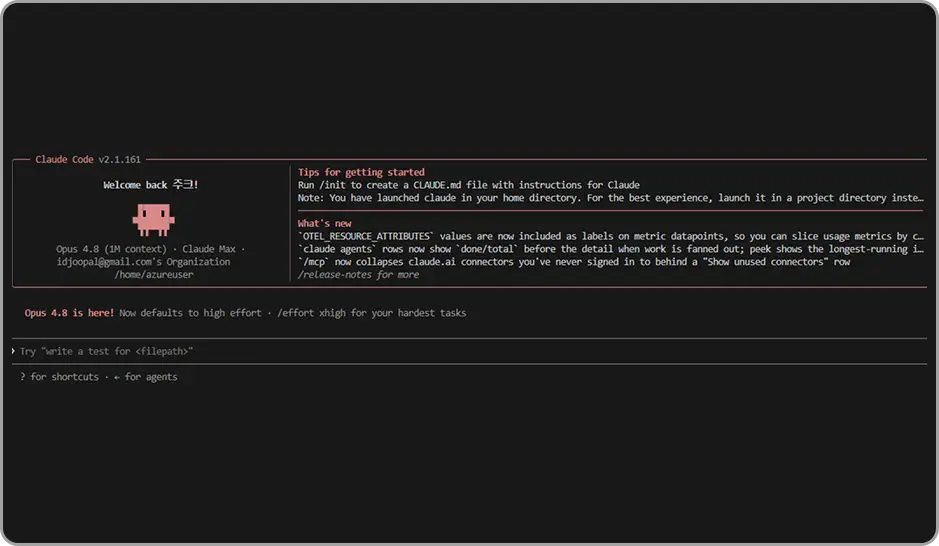The height and width of the screenshot is (546, 939).
Task: Click '/effort xhigh for your hardest tasks' text
Action: point(371,313)
